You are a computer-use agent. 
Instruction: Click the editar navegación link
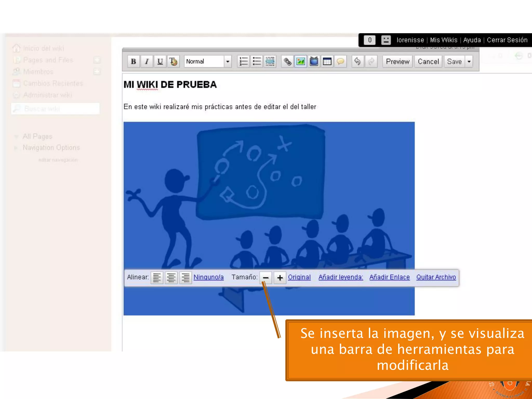(x=58, y=160)
